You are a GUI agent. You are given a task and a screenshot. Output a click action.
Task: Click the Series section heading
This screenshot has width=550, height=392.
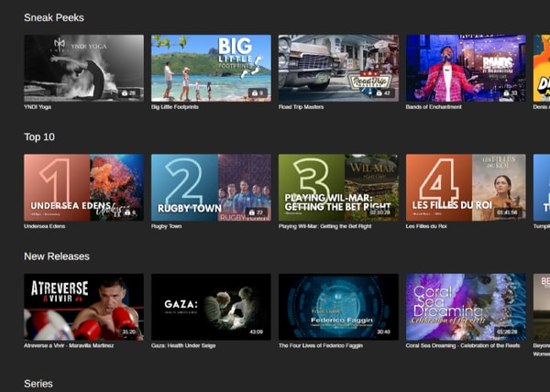point(38,384)
